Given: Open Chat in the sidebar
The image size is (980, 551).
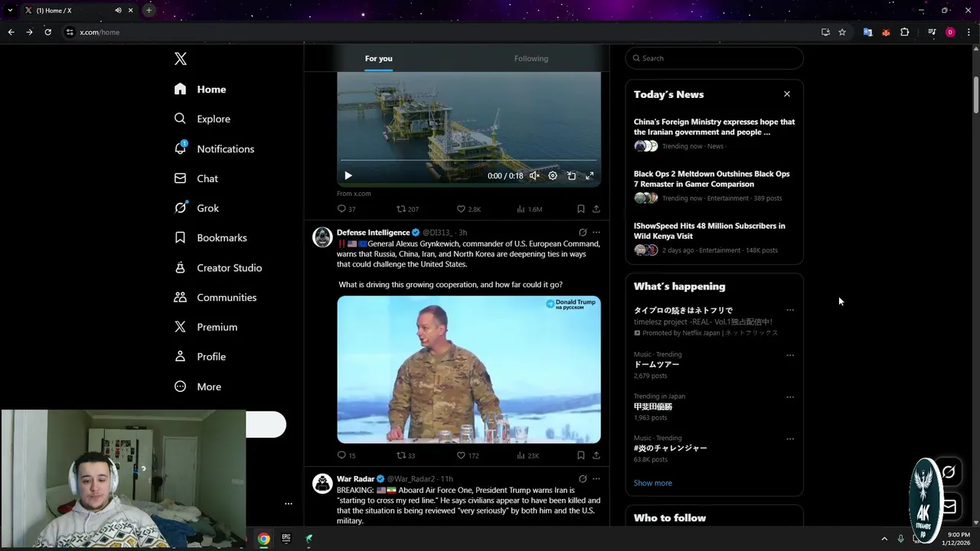Looking at the screenshot, I should pos(196,178).
